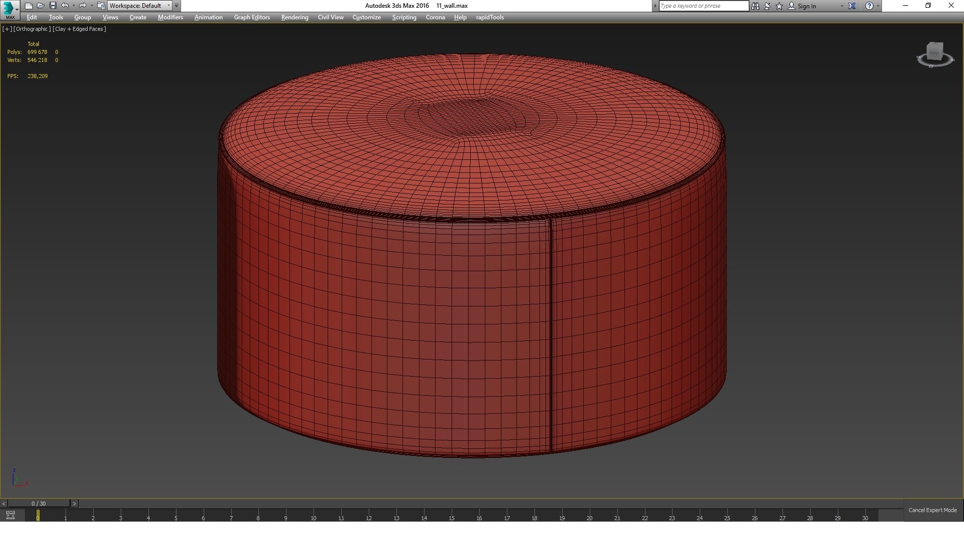Open the Corona menu
This screenshot has height=560, width=964.
click(x=435, y=17)
